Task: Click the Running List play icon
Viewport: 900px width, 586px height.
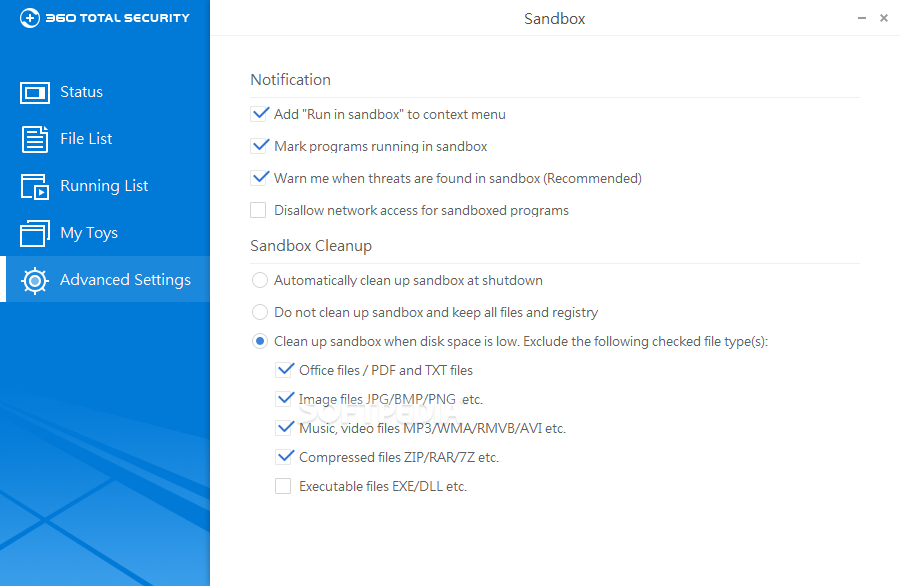Action: point(35,186)
